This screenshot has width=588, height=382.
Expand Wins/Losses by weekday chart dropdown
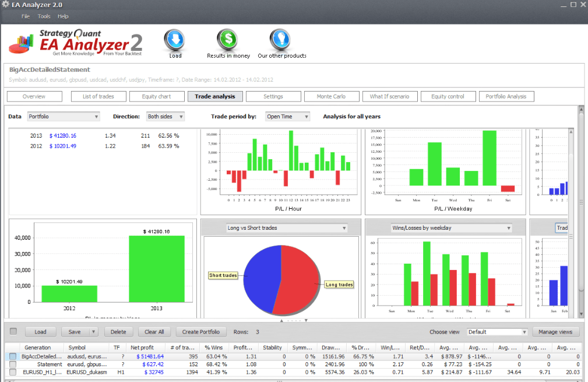point(451,228)
